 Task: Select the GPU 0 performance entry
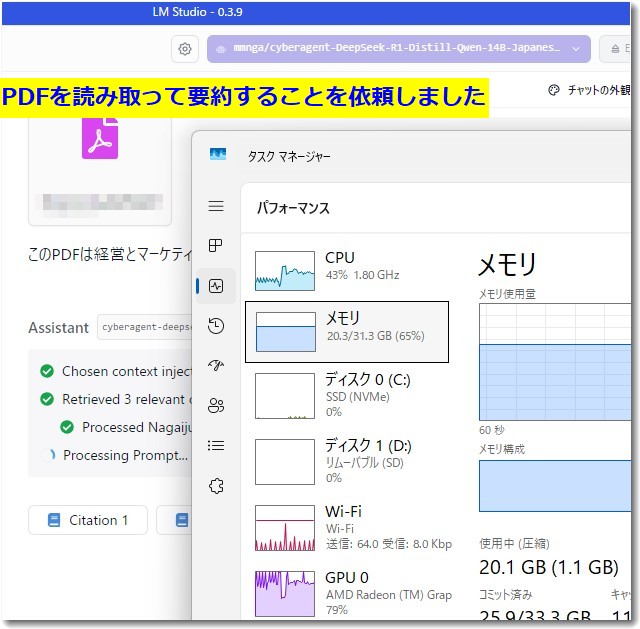coord(347,593)
